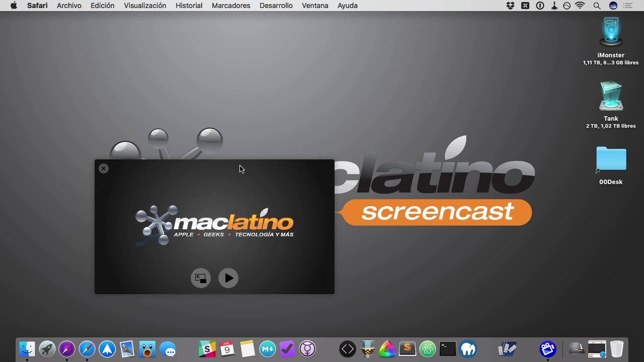Open the Edición menu

coord(103,6)
